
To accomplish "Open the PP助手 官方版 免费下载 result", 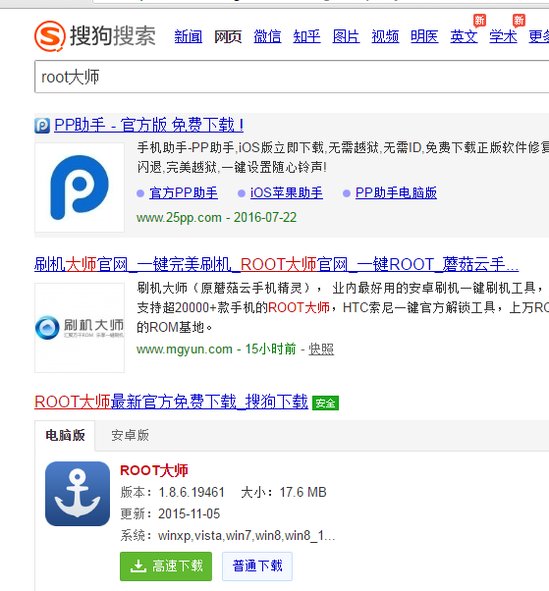I will coord(149,125).
